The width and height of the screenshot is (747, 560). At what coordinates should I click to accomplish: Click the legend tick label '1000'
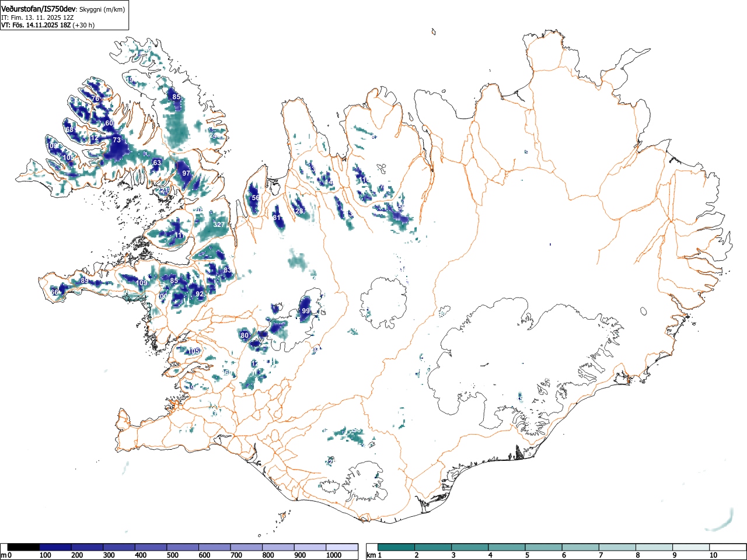click(333, 555)
